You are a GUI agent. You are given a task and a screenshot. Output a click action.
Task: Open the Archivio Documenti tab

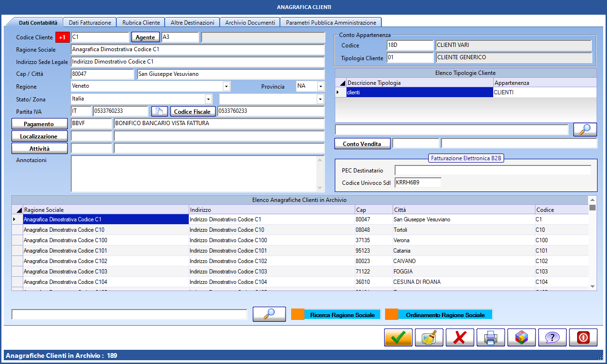(x=250, y=22)
